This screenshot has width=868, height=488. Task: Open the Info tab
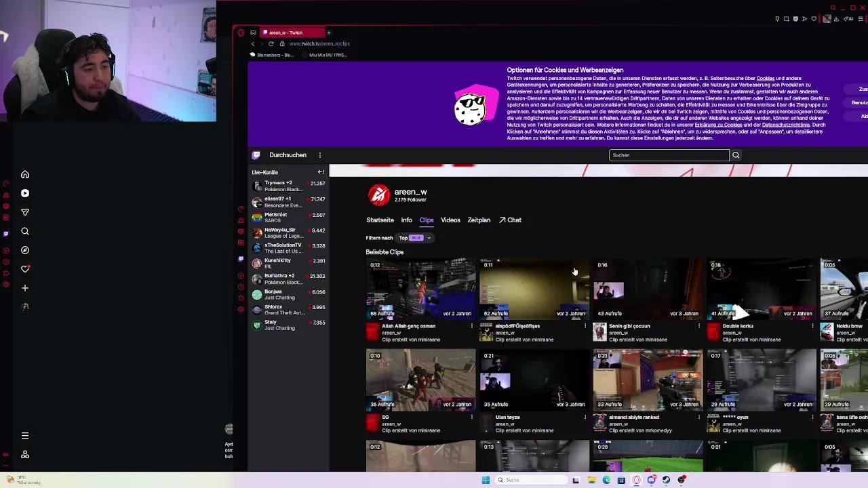tap(406, 220)
